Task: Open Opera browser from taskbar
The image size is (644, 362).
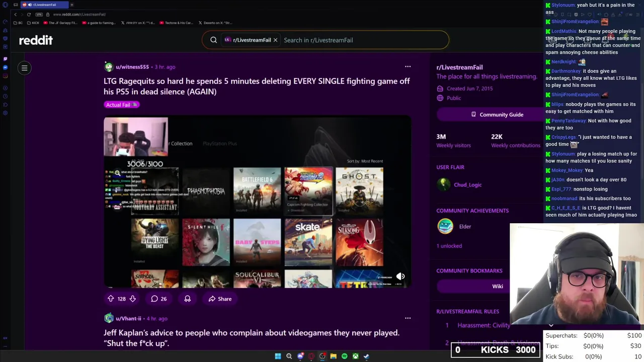Action: (x=311, y=356)
